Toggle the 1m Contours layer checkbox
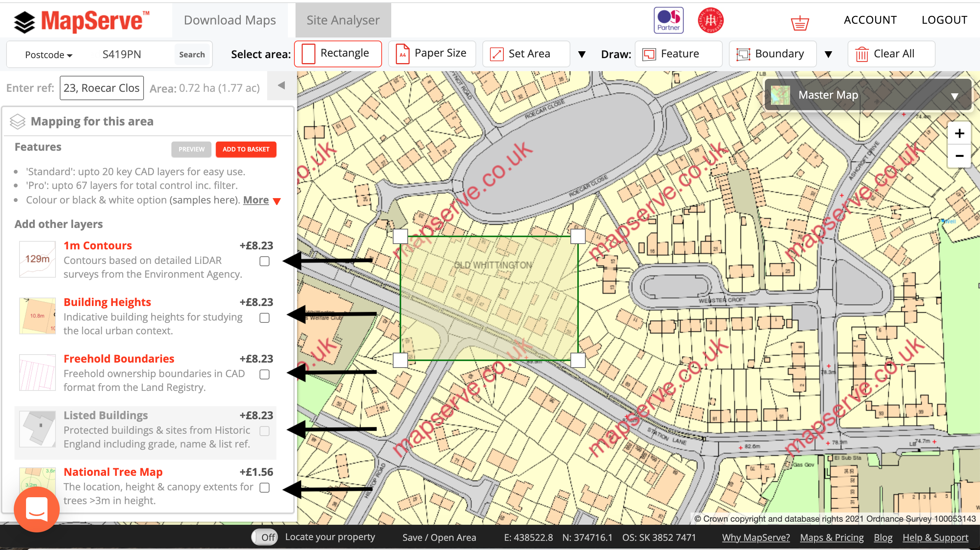 (265, 261)
